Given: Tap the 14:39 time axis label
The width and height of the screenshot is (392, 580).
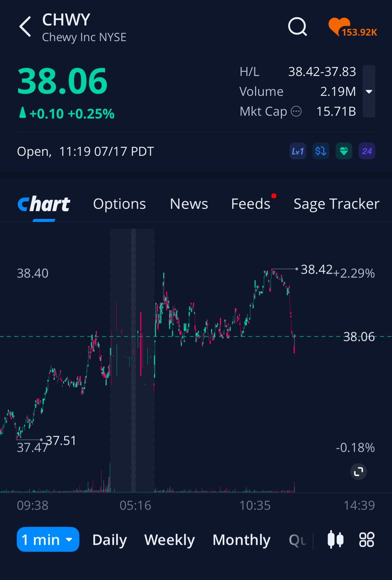Looking at the screenshot, I should coord(359,506).
